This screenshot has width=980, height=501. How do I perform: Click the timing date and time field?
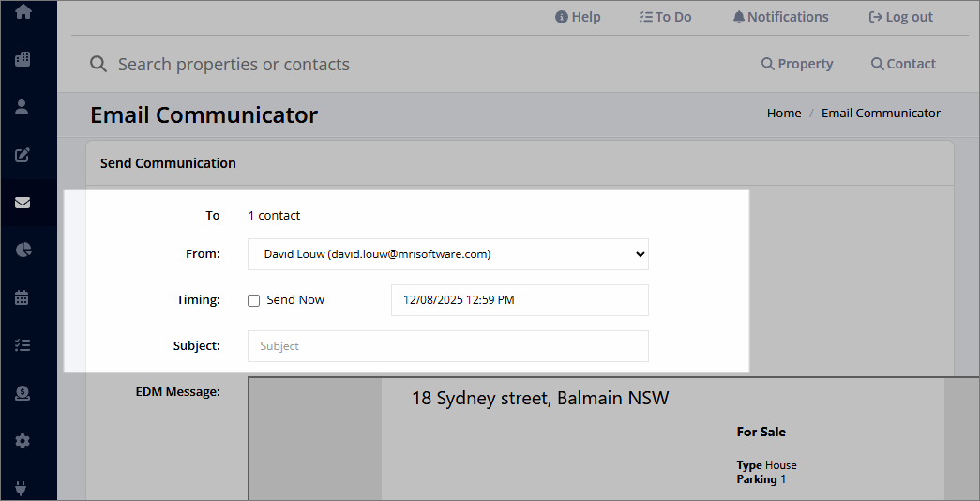[520, 300]
